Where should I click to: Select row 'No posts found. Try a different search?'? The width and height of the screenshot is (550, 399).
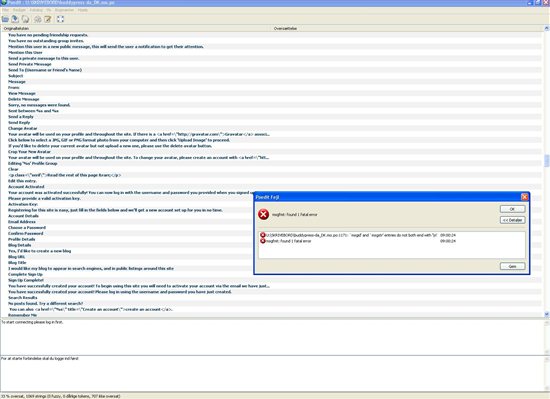click(272, 303)
